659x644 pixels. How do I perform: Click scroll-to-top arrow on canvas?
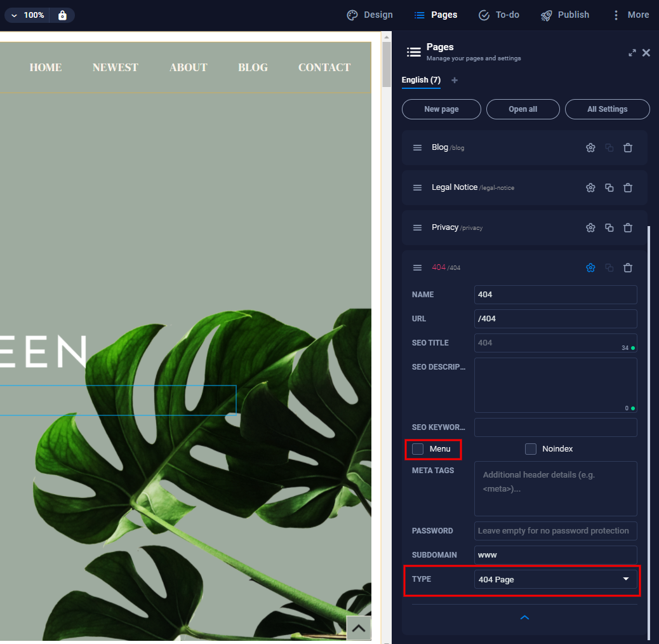point(358,628)
